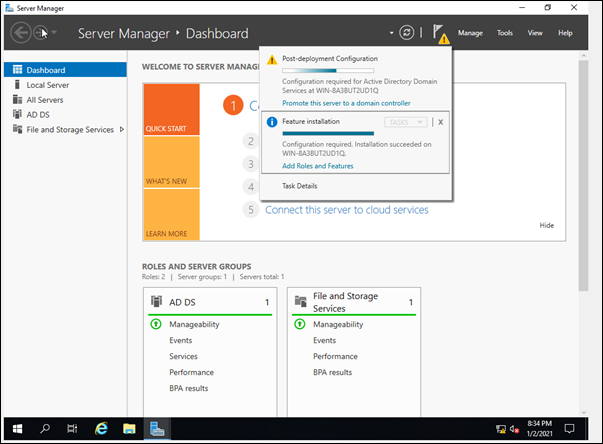Open the Manage menu
This screenshot has width=603, height=444.
point(470,33)
